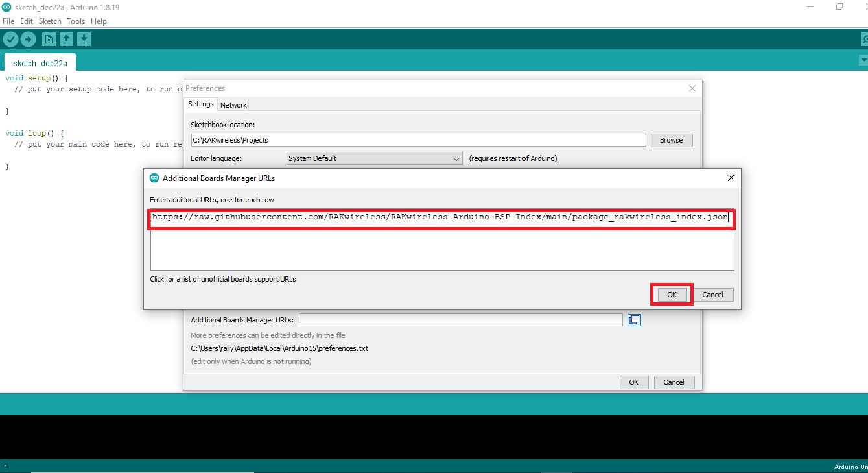868x473 pixels.
Task: Save the sketch with the down-arrow icon
Action: (x=84, y=39)
